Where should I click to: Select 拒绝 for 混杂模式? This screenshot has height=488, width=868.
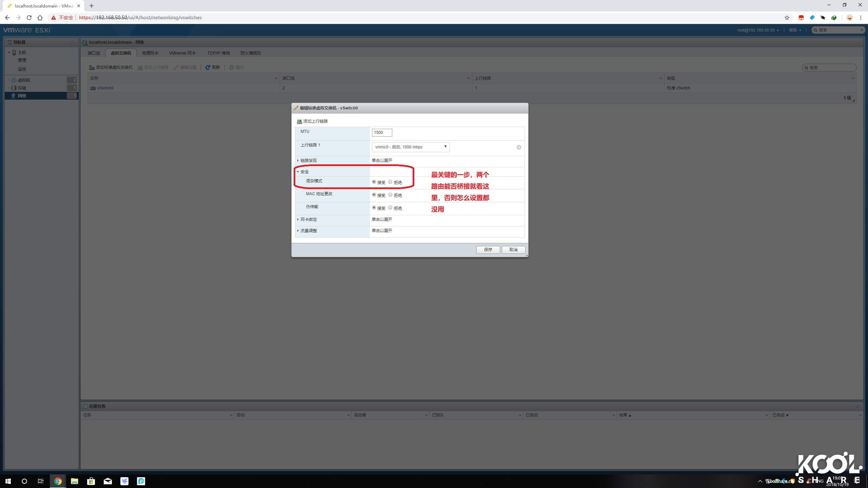[390, 182]
